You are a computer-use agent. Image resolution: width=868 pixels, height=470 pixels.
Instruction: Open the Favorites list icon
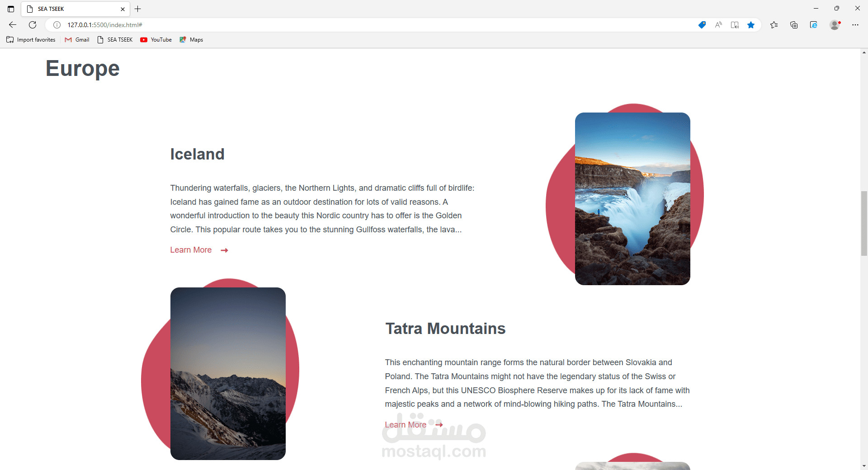coord(774,25)
